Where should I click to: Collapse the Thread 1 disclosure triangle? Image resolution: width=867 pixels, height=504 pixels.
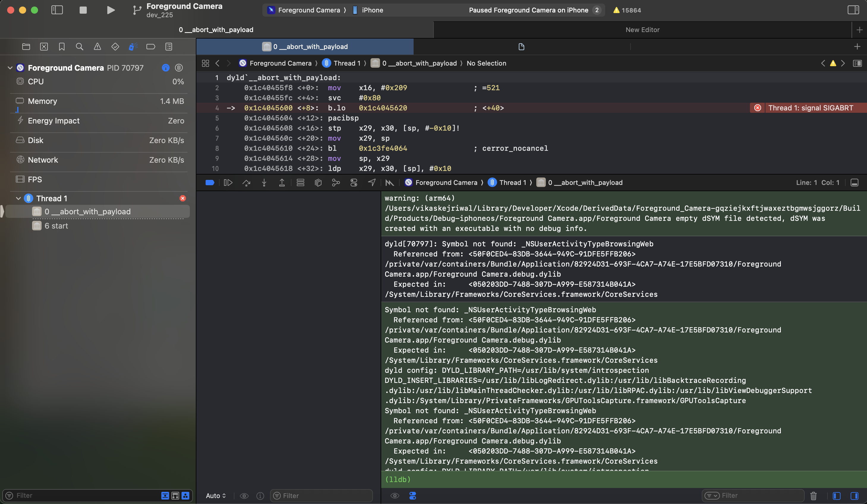18,198
